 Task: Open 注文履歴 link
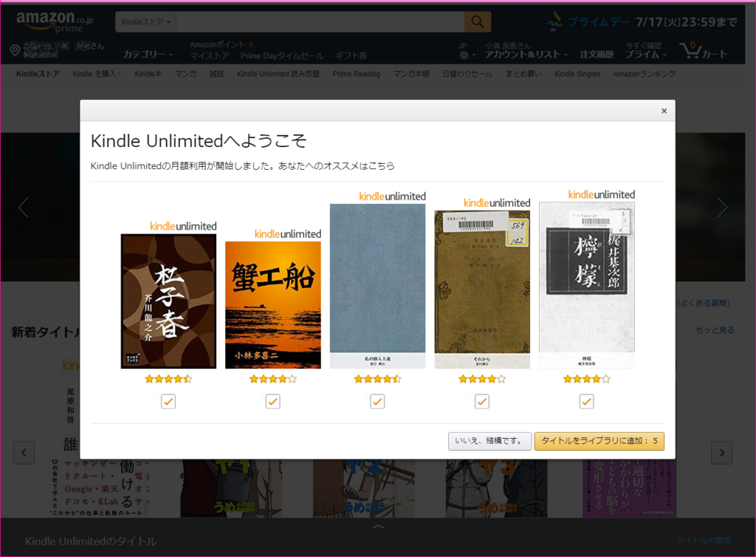[x=597, y=54]
